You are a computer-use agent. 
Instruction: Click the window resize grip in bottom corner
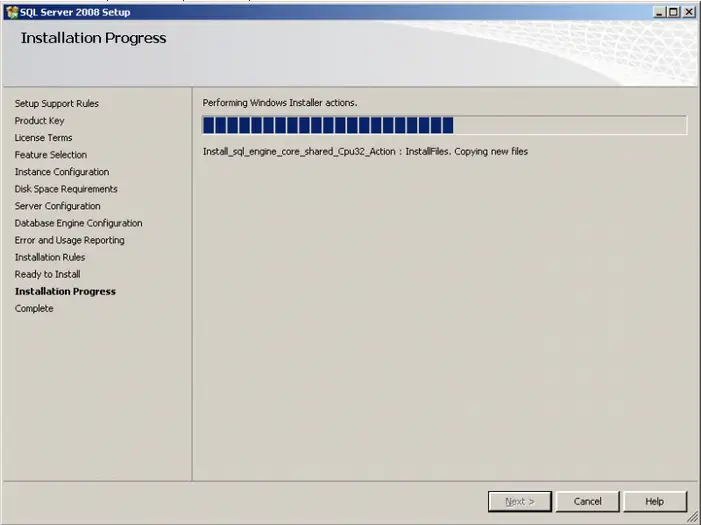click(693, 517)
